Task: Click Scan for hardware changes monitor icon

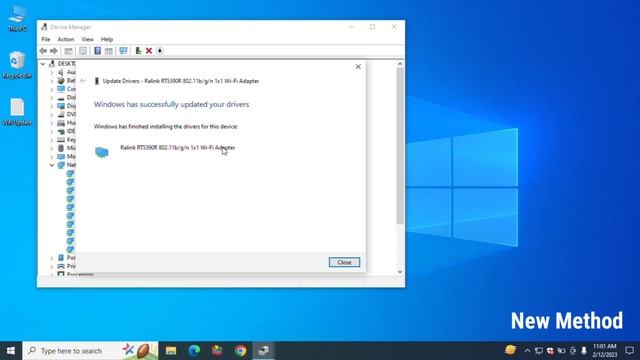Action: click(x=123, y=51)
